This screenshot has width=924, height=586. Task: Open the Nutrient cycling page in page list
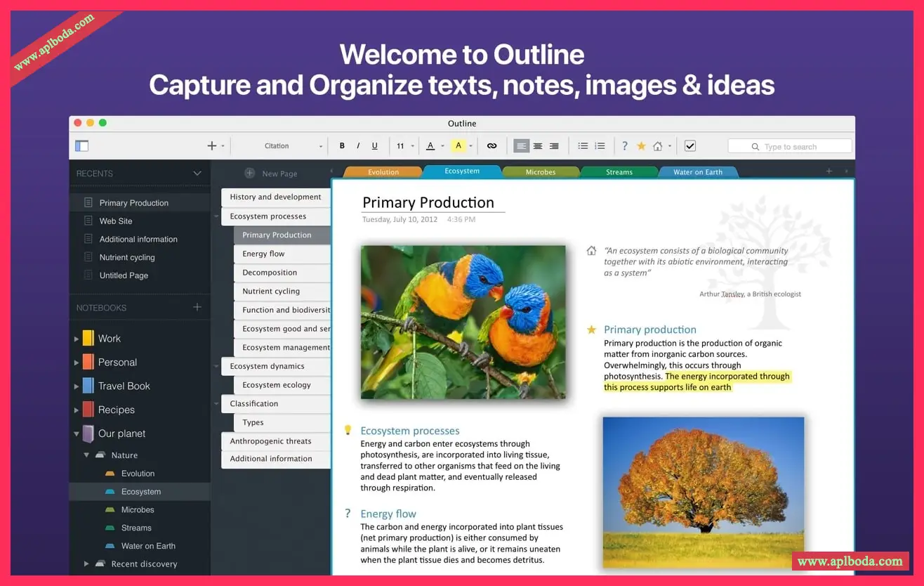pyautogui.click(x=282, y=291)
